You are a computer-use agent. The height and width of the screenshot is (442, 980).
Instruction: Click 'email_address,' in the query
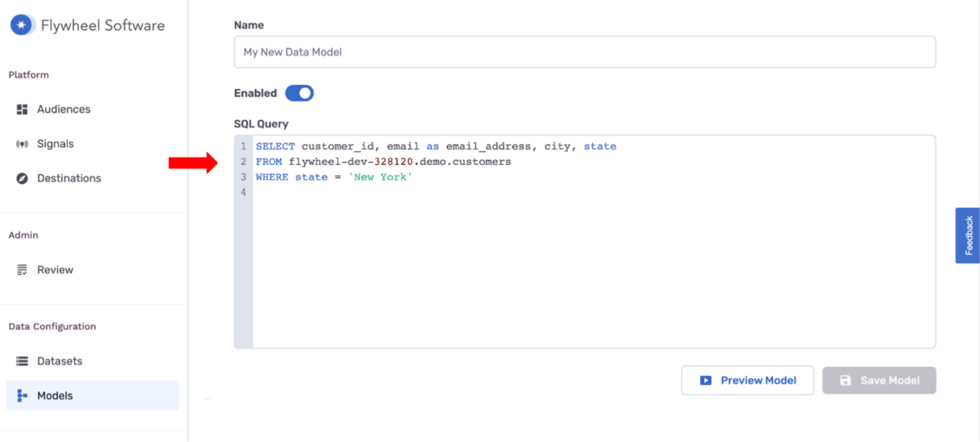pos(491,147)
